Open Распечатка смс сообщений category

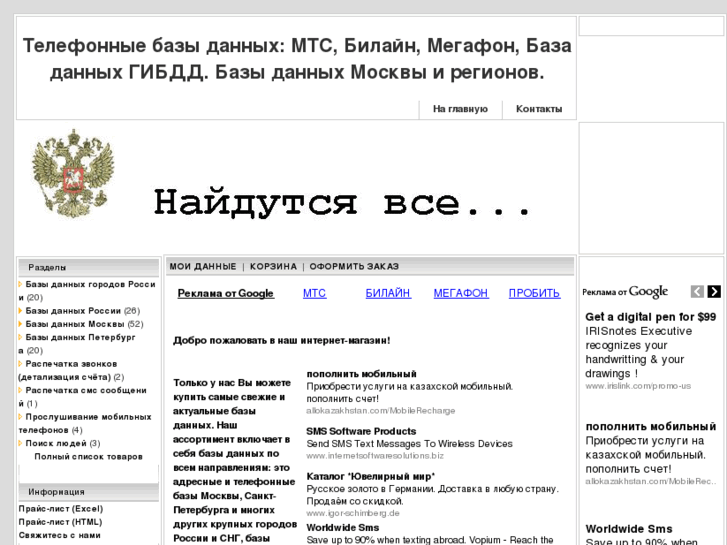pos(83,397)
